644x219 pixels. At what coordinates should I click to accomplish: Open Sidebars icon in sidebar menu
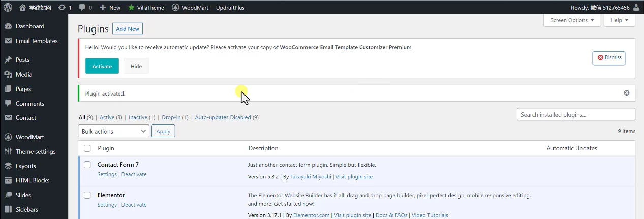point(8,209)
